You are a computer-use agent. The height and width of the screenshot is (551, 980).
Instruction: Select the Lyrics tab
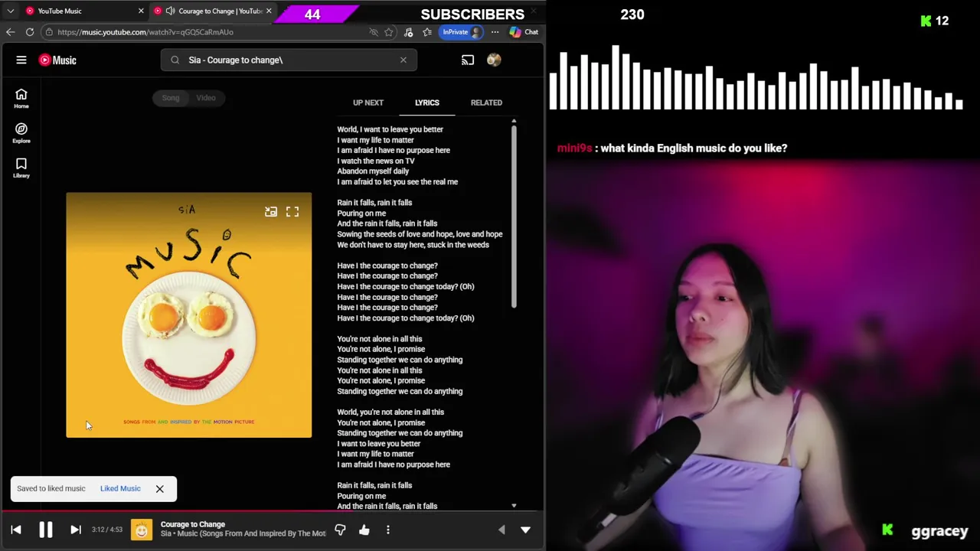tap(427, 103)
